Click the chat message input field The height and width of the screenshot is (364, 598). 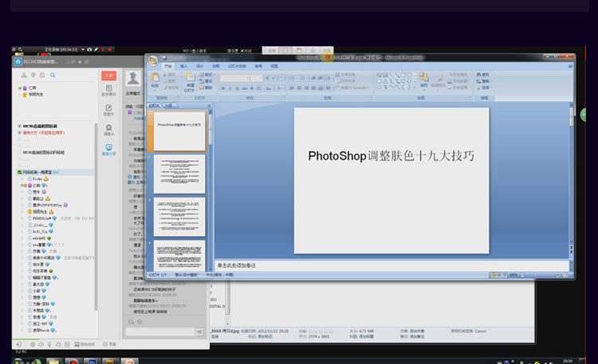[x=159, y=332]
